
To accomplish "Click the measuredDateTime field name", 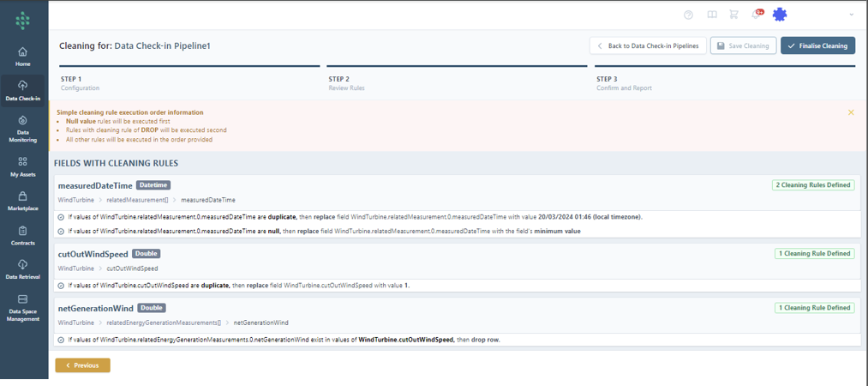I will click(95, 185).
